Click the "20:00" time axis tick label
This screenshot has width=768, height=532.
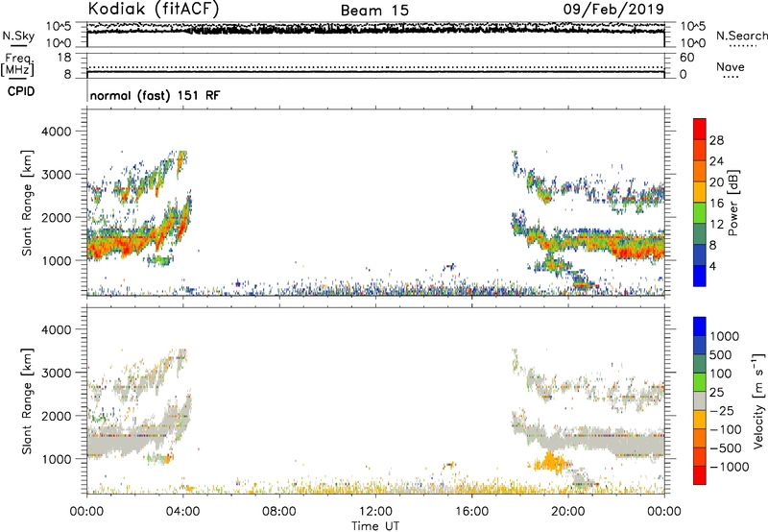pos(567,512)
